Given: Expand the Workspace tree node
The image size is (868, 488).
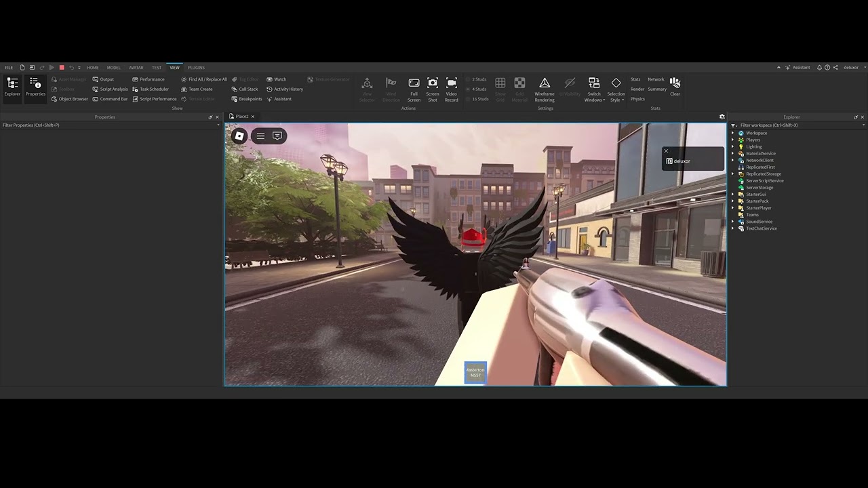Looking at the screenshot, I should click(733, 134).
